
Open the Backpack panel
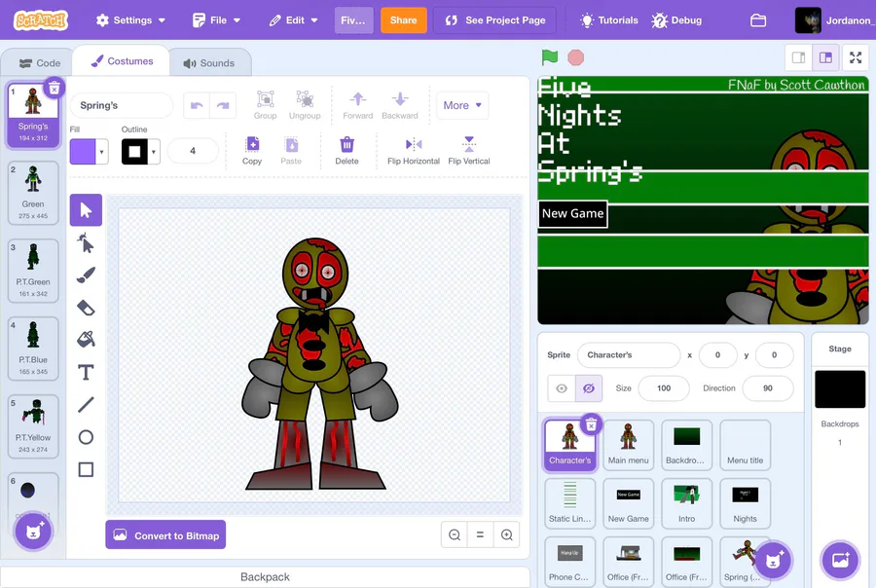click(265, 577)
